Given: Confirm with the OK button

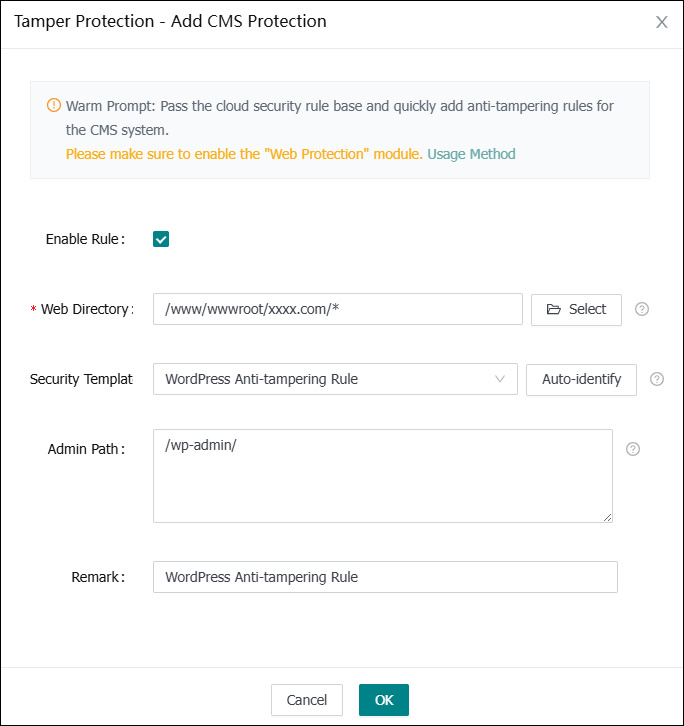Looking at the screenshot, I should pyautogui.click(x=384, y=700).
